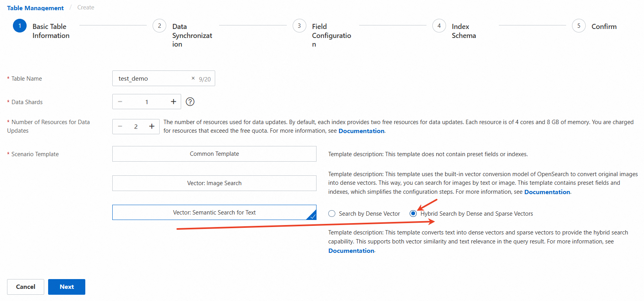Go to step 3 Field Configuration
The height and width of the screenshot is (301, 644).
click(x=299, y=26)
